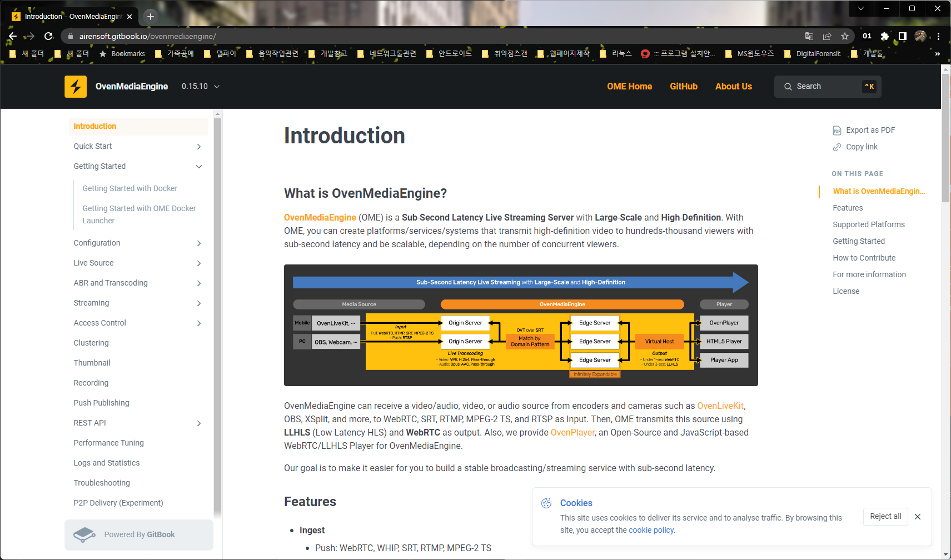The width and height of the screenshot is (951, 560).
Task: Click the site lock icon in address bar
Action: coord(70,36)
